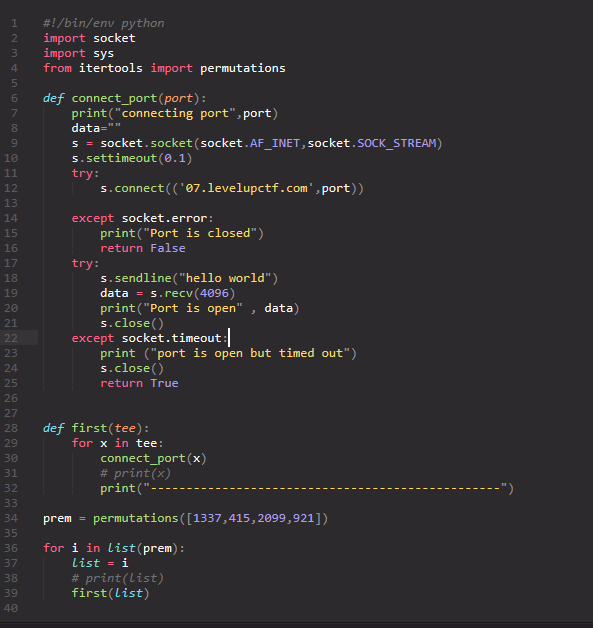Click the string "hello world"

(225, 278)
